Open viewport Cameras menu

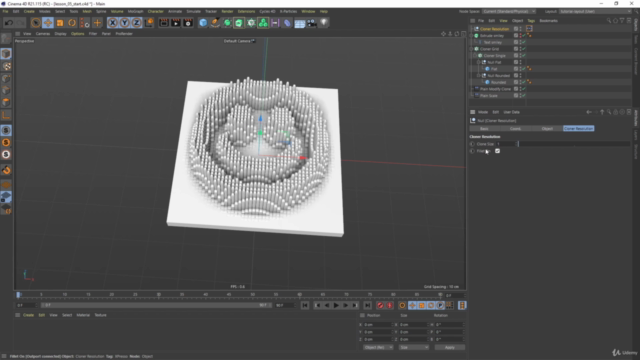(x=43, y=34)
